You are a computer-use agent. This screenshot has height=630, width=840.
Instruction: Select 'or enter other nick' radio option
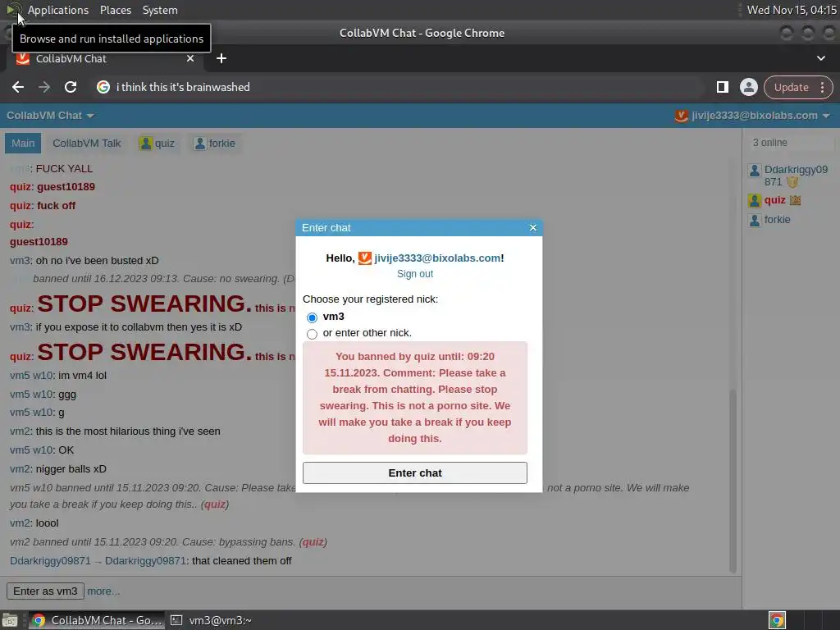[312, 334]
